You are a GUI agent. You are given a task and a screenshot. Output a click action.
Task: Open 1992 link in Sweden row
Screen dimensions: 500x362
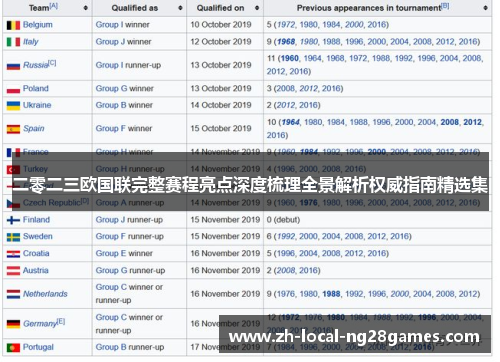[x=286, y=236]
